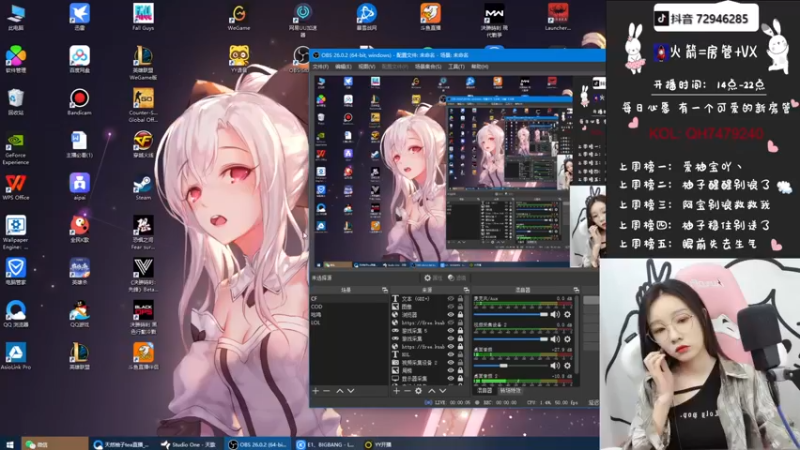This screenshot has width=800, height=450.
Task: Switch to 微信 WeChat taskbar item
Action: point(55,444)
